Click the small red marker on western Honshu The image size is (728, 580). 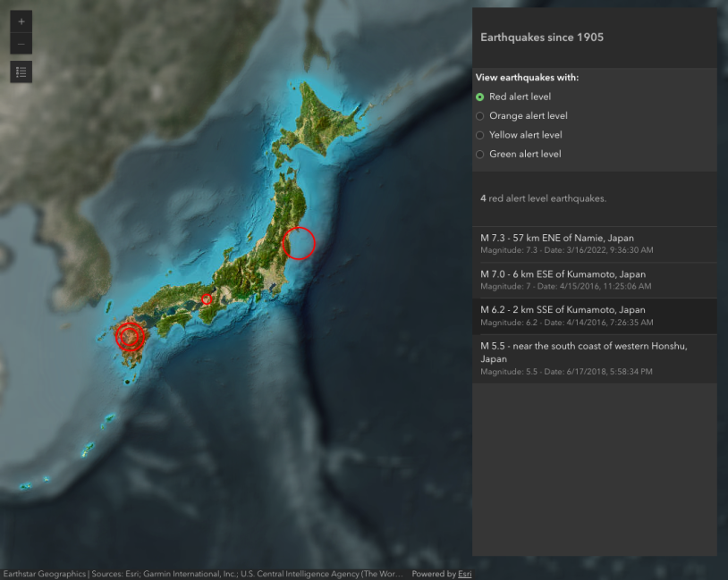click(x=207, y=298)
